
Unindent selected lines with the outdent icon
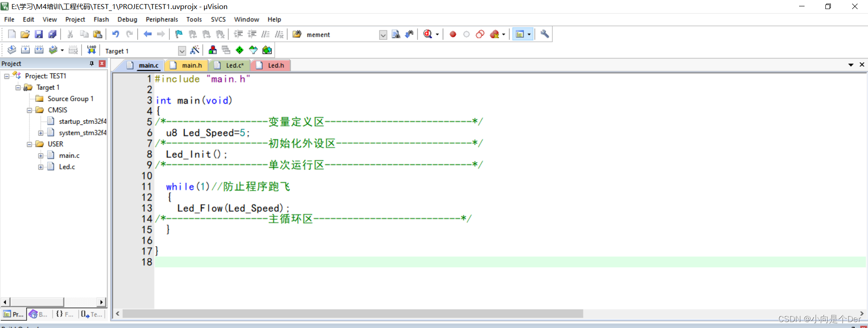tap(252, 34)
